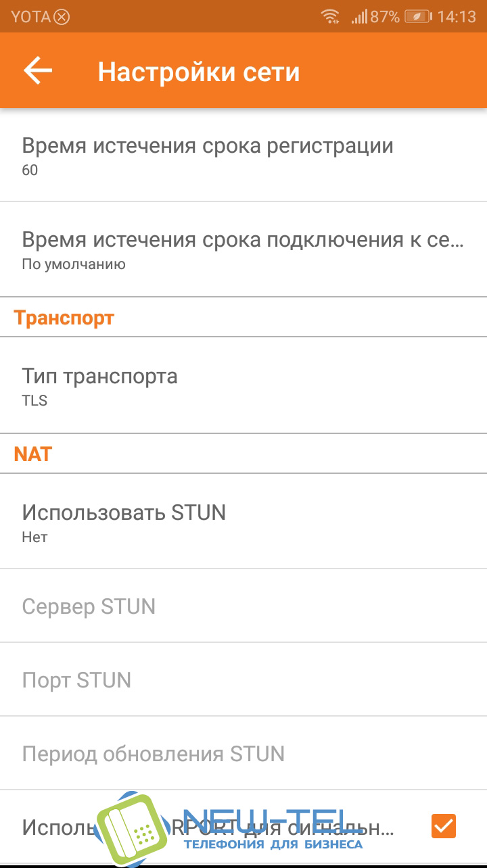
Task: Tap the Порт STUN setting
Action: click(243, 680)
